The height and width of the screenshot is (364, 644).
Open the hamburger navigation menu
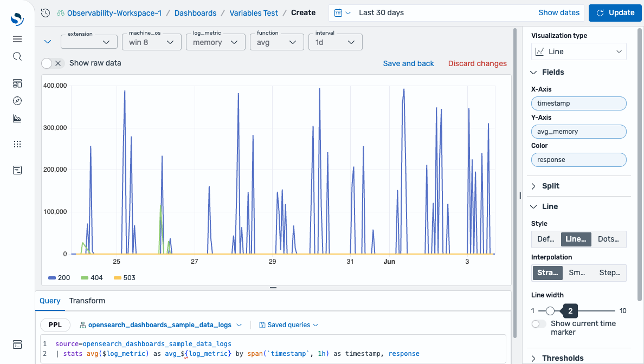tap(17, 39)
